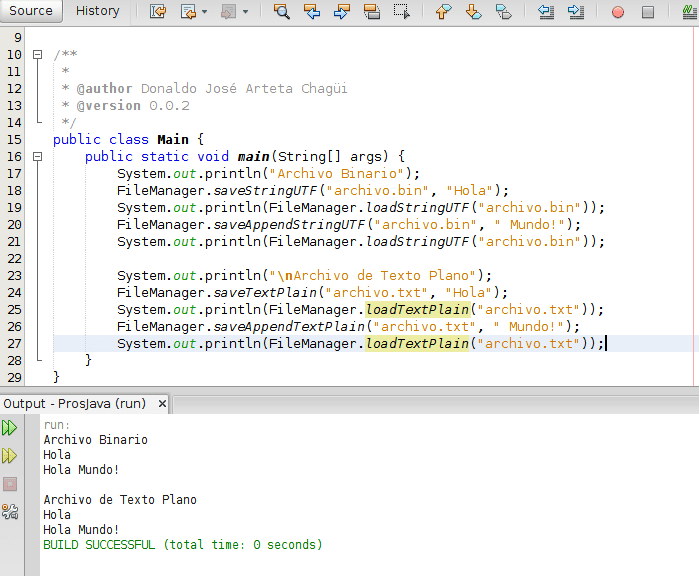The image size is (699, 576).
Task: Click the Stop icon in Output sidebar
Action: point(10,484)
